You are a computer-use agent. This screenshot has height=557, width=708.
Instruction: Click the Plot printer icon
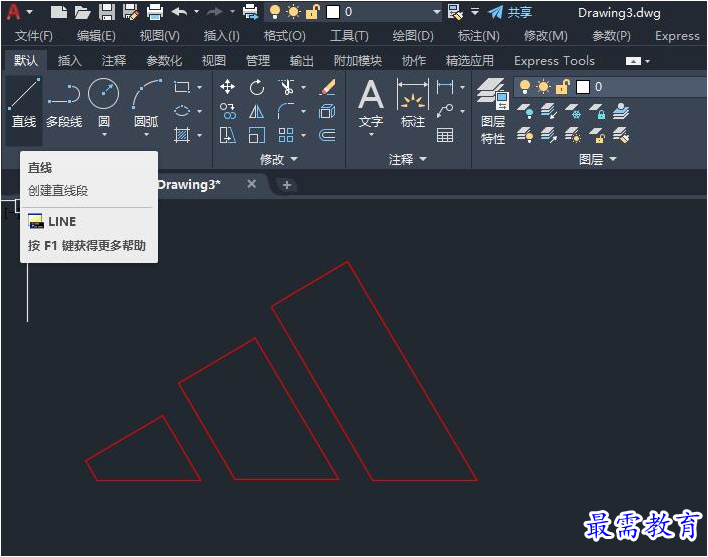point(155,12)
